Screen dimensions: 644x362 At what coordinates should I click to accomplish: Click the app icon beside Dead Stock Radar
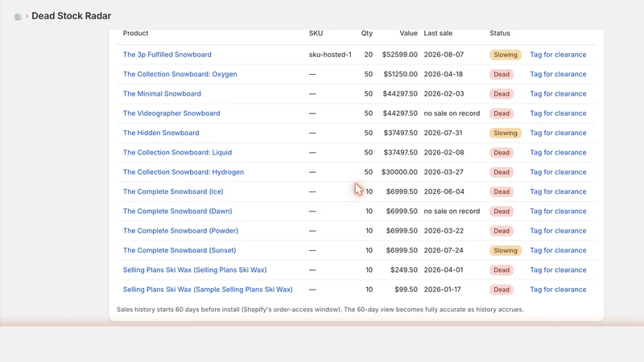tap(17, 16)
